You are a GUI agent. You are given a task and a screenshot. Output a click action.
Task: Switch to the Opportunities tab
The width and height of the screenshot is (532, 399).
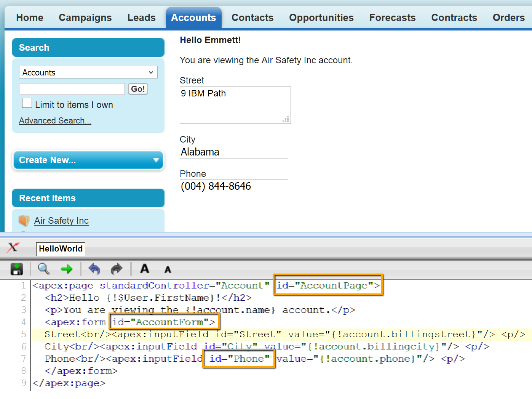pyautogui.click(x=321, y=18)
